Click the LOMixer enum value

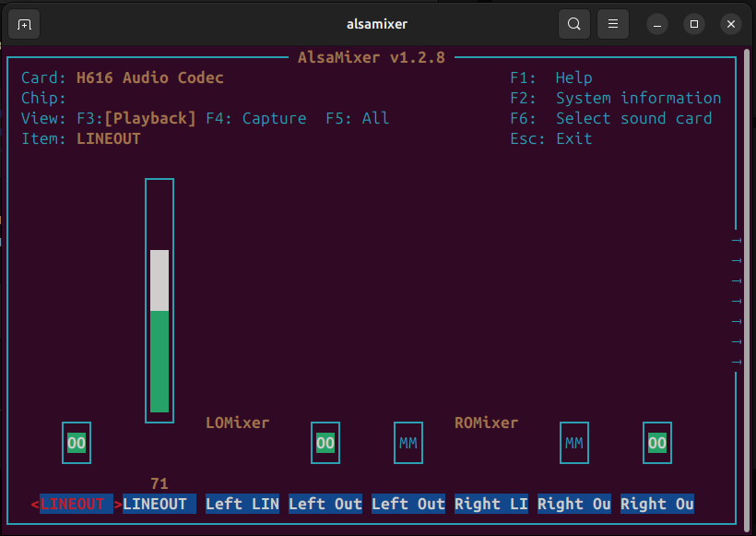[237, 423]
